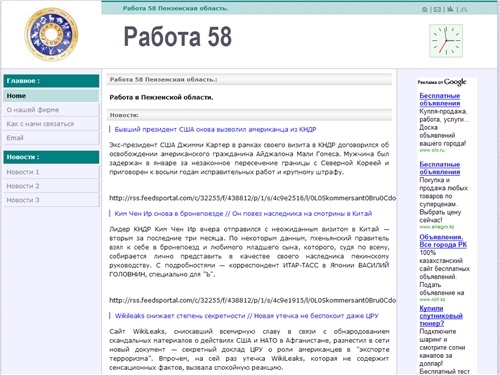Open 'Новости 3' in the sidebar

coord(51,200)
